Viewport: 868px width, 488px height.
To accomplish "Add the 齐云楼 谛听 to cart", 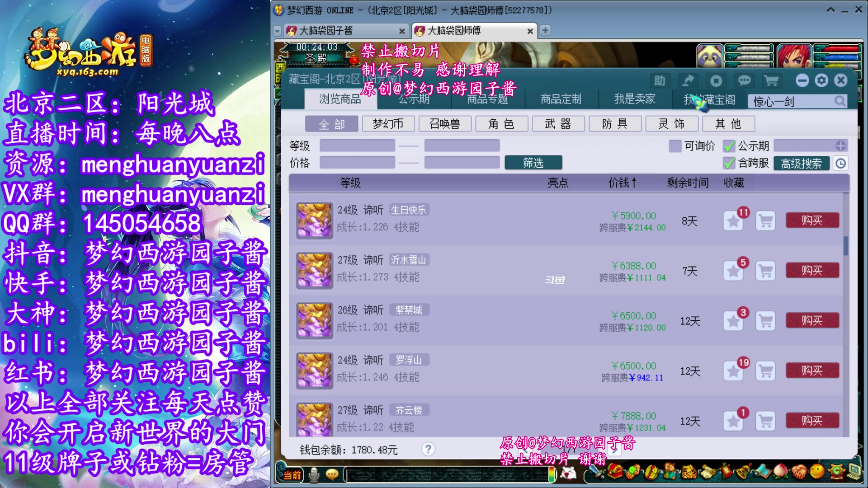I will pyautogui.click(x=765, y=422).
